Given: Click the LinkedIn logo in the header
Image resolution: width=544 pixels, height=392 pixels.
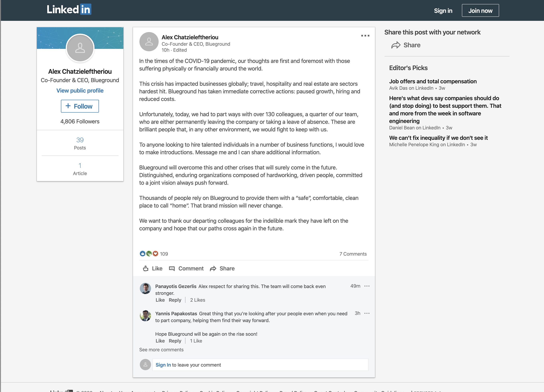Looking at the screenshot, I should pos(69,10).
